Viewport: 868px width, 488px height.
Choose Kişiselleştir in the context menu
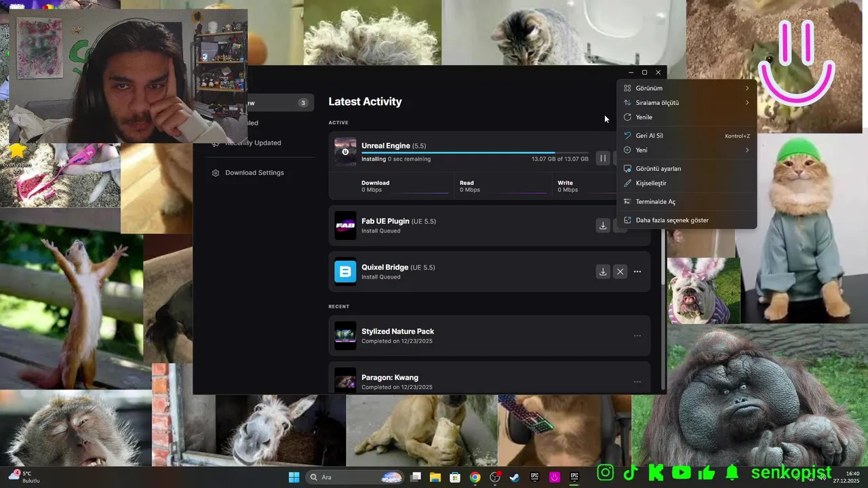[686, 183]
